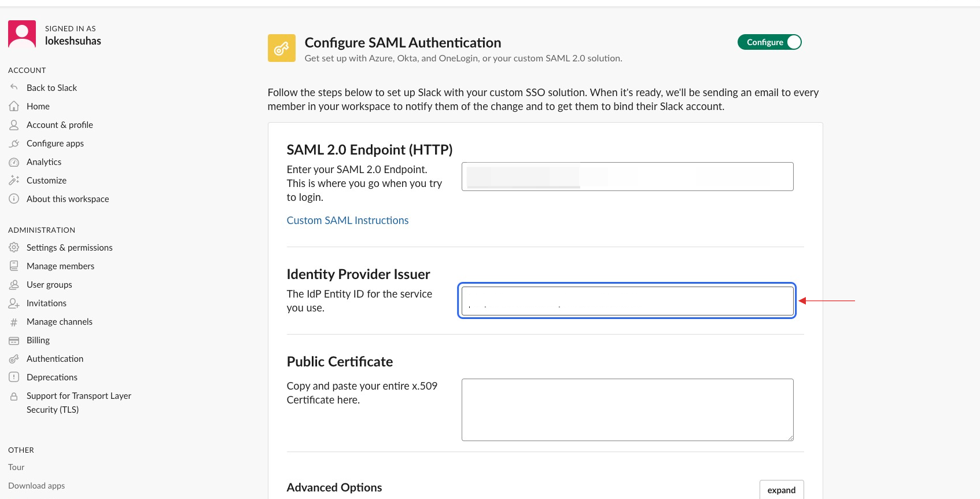Open Custom SAML Instructions link
The width and height of the screenshot is (980, 499).
[348, 220]
